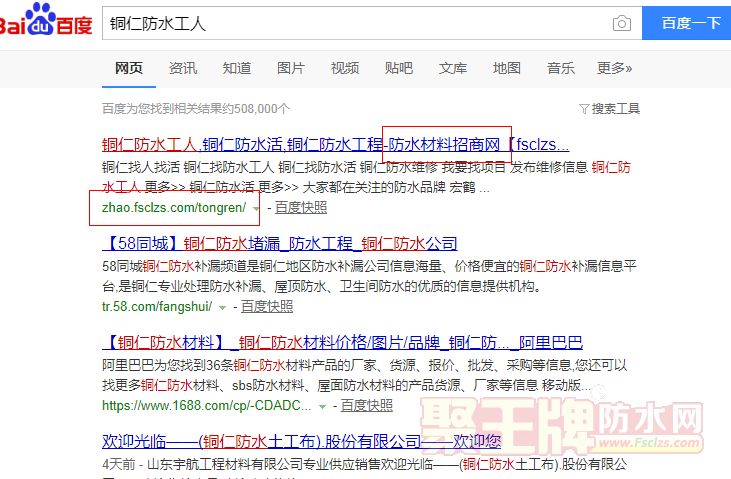731x479 pixels.
Task: Open the 视频 tab
Action: click(x=345, y=68)
